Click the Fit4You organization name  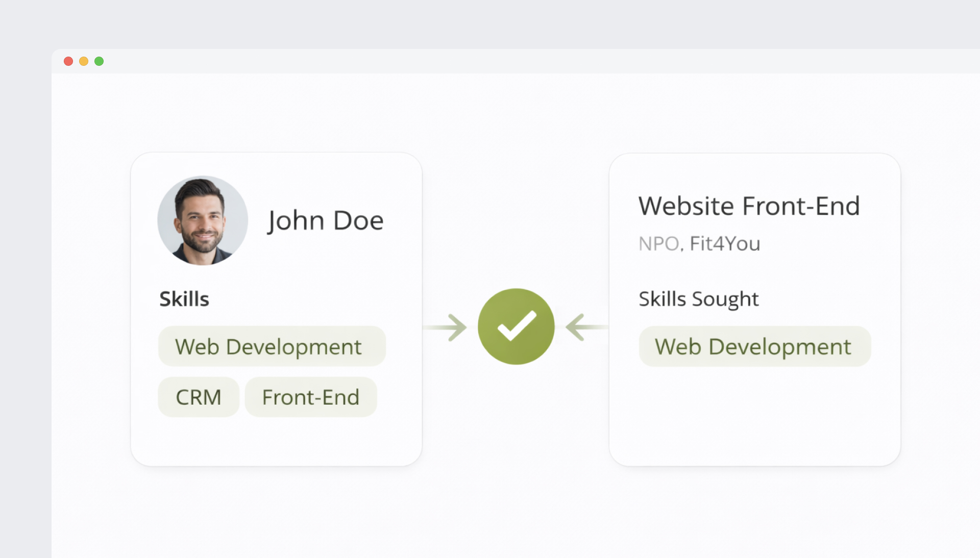click(x=725, y=244)
